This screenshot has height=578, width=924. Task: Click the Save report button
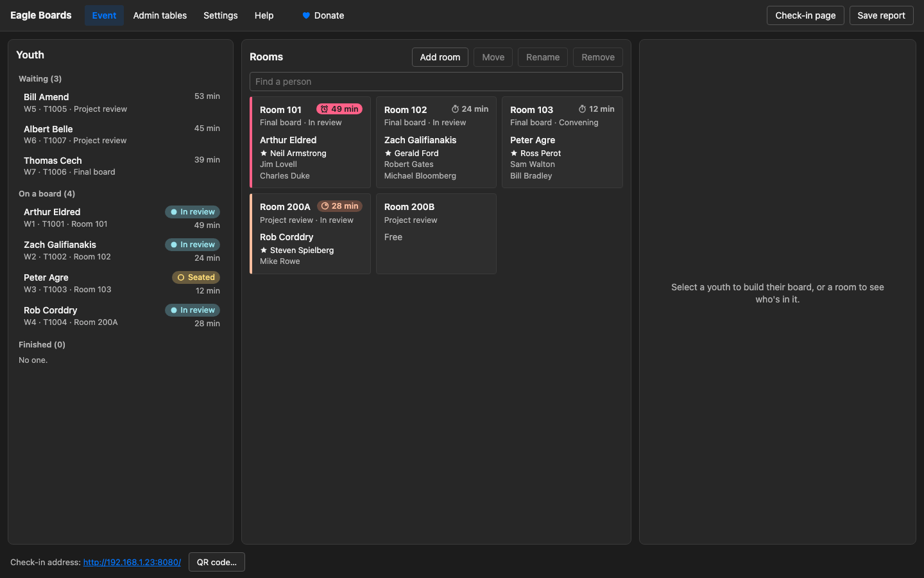pyautogui.click(x=882, y=15)
